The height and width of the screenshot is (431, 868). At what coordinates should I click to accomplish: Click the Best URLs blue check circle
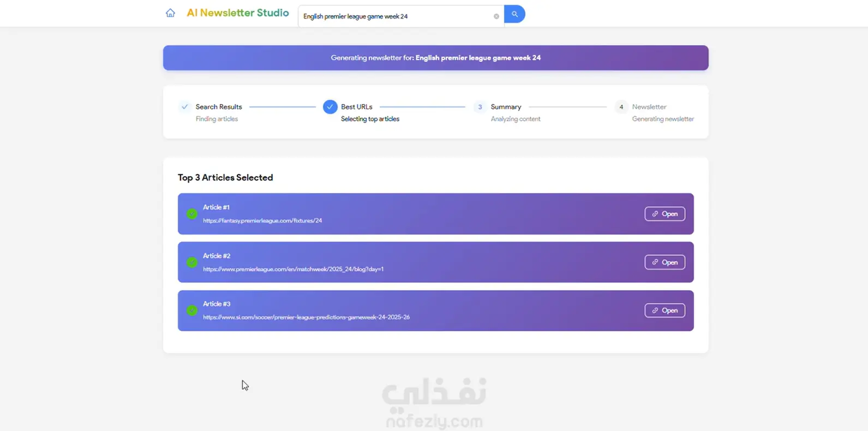tap(330, 107)
